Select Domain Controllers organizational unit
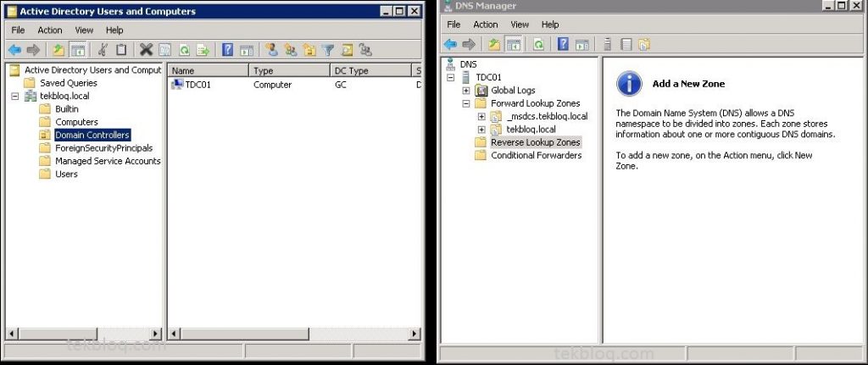 [x=92, y=135]
